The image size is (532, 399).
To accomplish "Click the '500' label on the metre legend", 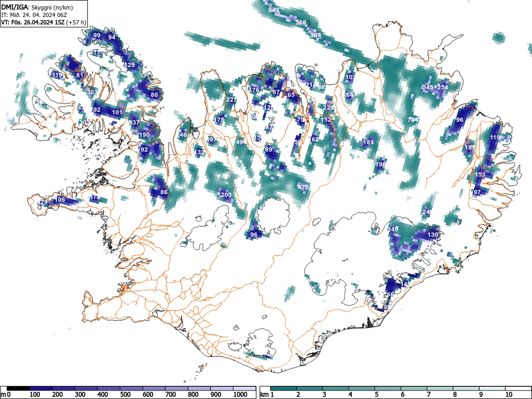I will click(125, 395).
